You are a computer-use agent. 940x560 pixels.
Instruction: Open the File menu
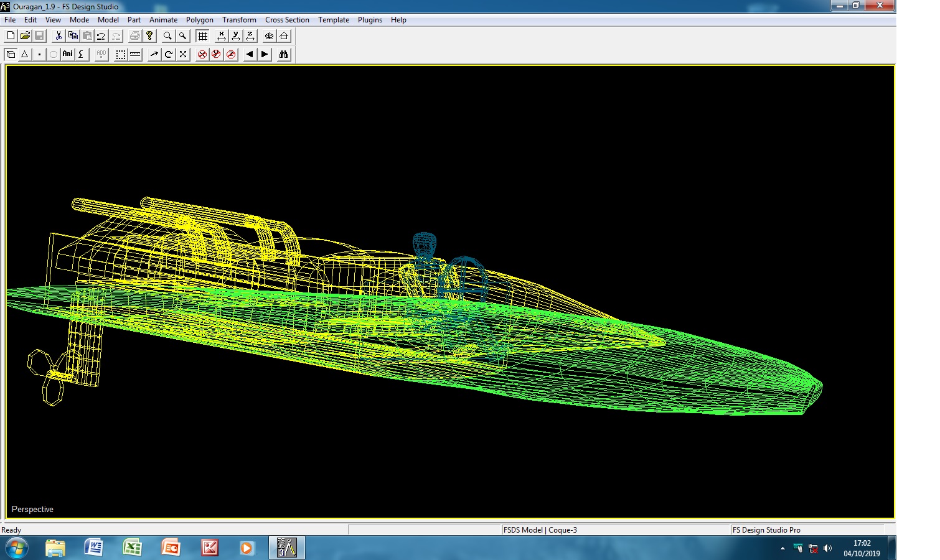pos(10,20)
